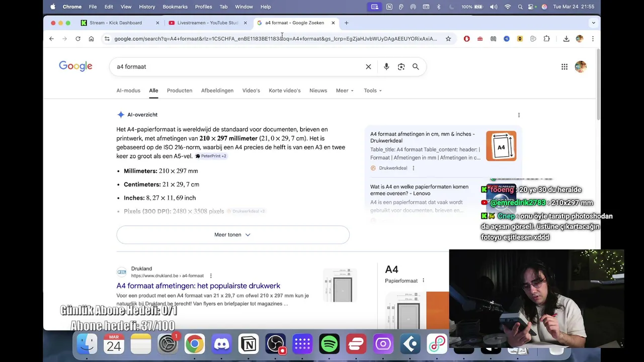The width and height of the screenshot is (644, 362).
Task: Open the Bookmarks menu
Action: (175, 7)
